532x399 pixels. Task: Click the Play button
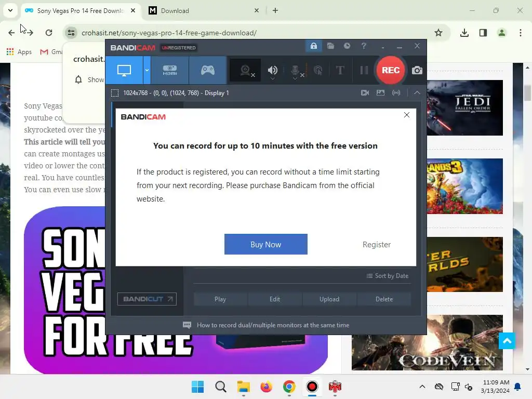[x=220, y=299]
